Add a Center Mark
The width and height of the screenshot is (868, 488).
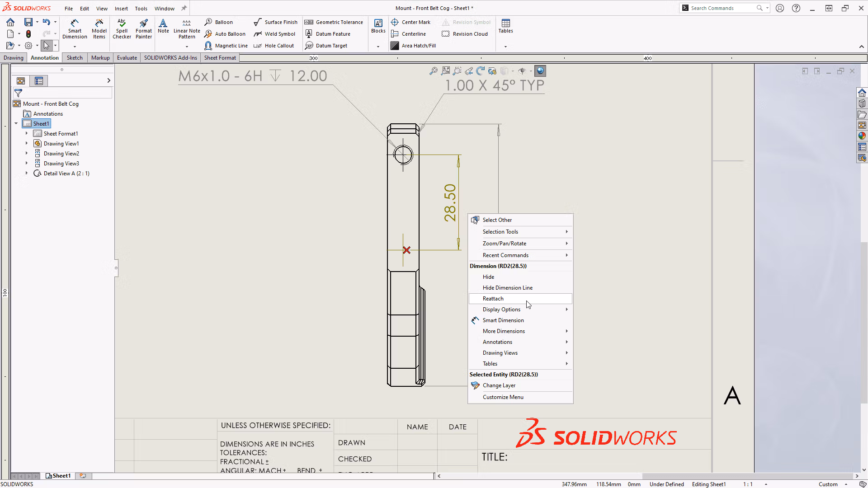coord(410,22)
